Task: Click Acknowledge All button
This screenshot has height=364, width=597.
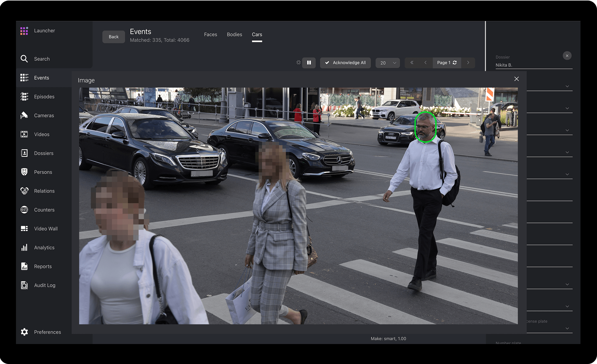Action: (345, 63)
